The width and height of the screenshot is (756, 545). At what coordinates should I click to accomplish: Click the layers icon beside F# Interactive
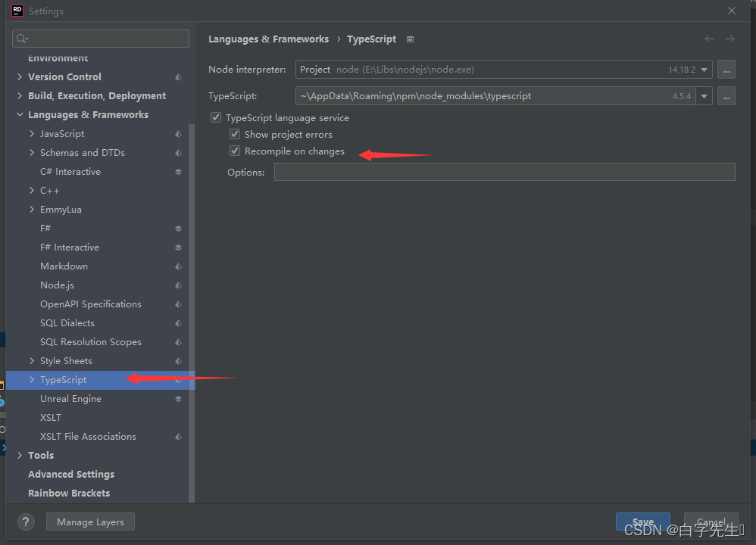click(x=178, y=248)
